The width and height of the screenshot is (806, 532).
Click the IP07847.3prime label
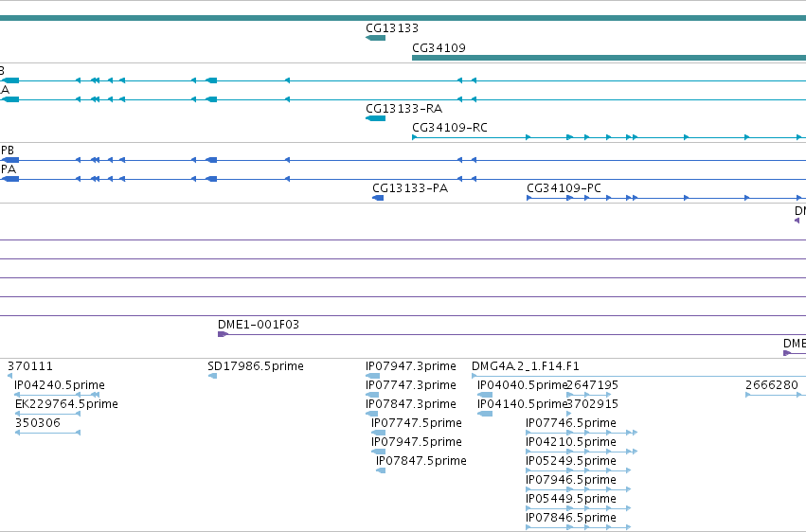[x=411, y=404]
